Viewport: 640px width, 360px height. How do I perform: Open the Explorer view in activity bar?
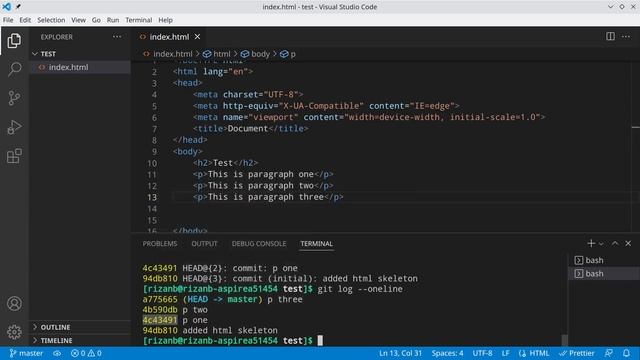[14, 40]
